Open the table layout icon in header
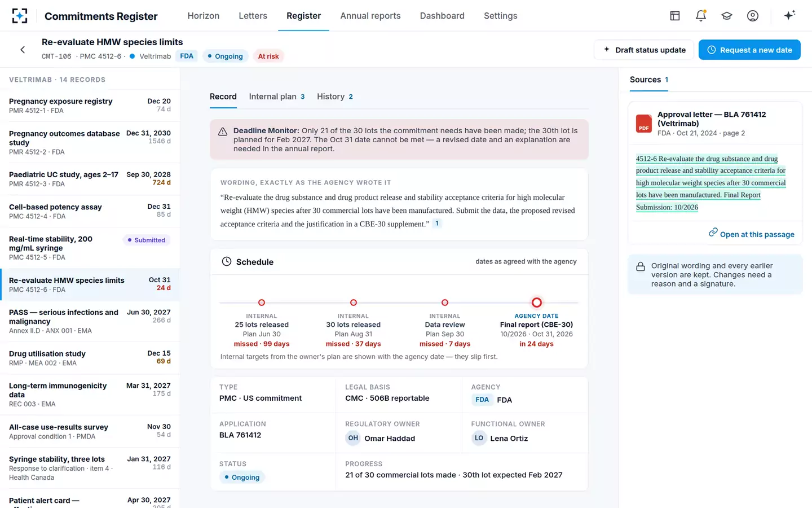812x508 pixels. point(675,16)
